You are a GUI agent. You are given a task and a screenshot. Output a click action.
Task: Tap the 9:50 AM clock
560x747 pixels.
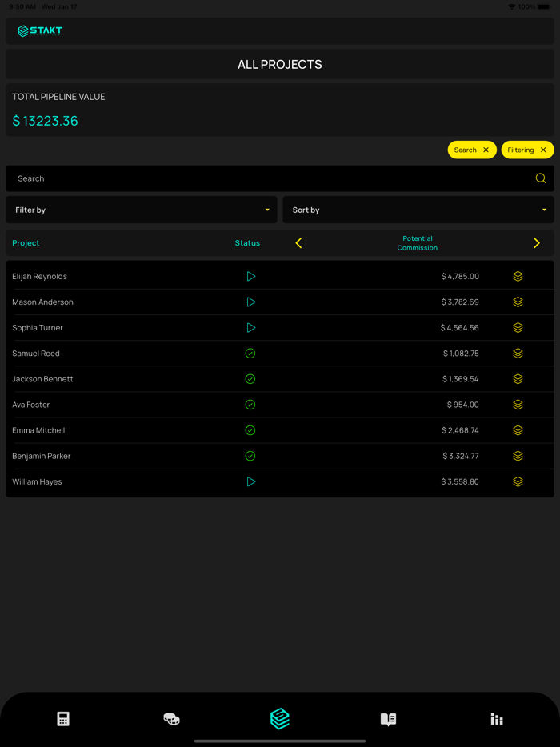click(x=22, y=6)
